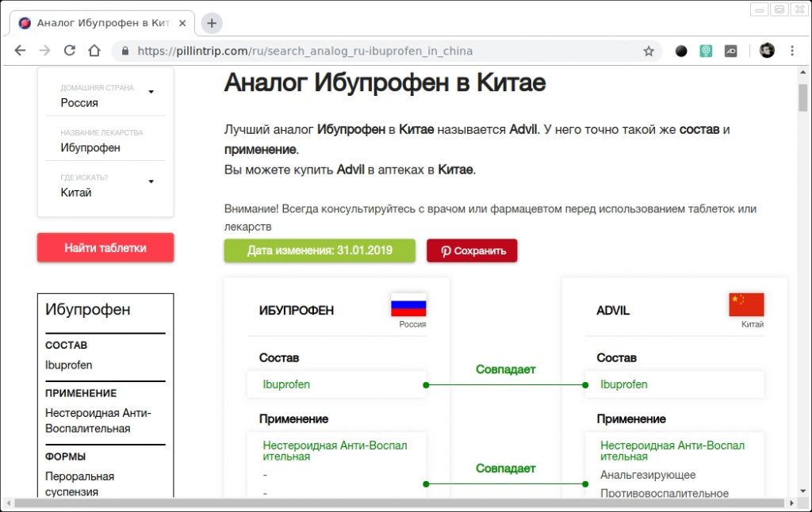The height and width of the screenshot is (512, 812).
Task: Click the Russian flag in Ибупрофен card
Action: click(408, 305)
